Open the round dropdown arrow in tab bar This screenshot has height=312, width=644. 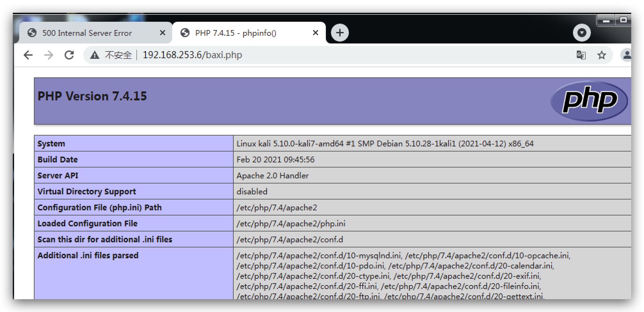click(582, 33)
